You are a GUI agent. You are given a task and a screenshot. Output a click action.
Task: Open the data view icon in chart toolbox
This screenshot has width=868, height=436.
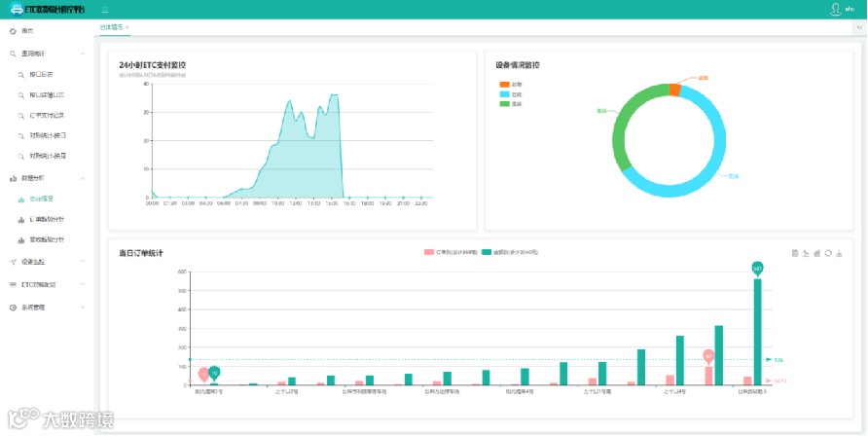[x=795, y=253]
